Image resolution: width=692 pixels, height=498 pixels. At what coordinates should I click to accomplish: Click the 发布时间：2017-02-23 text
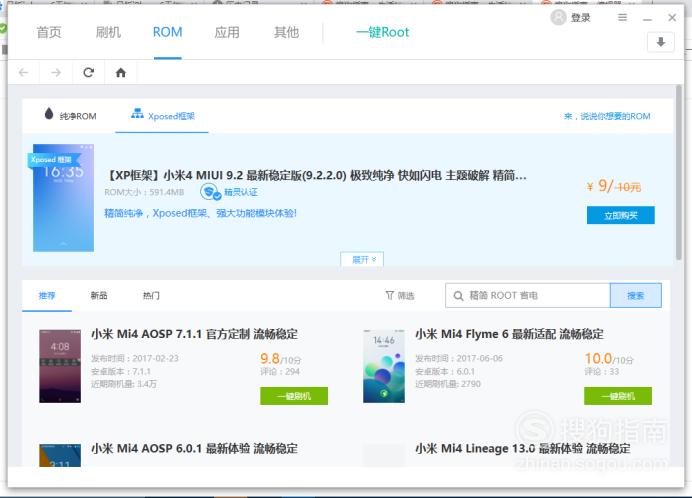pos(135,358)
